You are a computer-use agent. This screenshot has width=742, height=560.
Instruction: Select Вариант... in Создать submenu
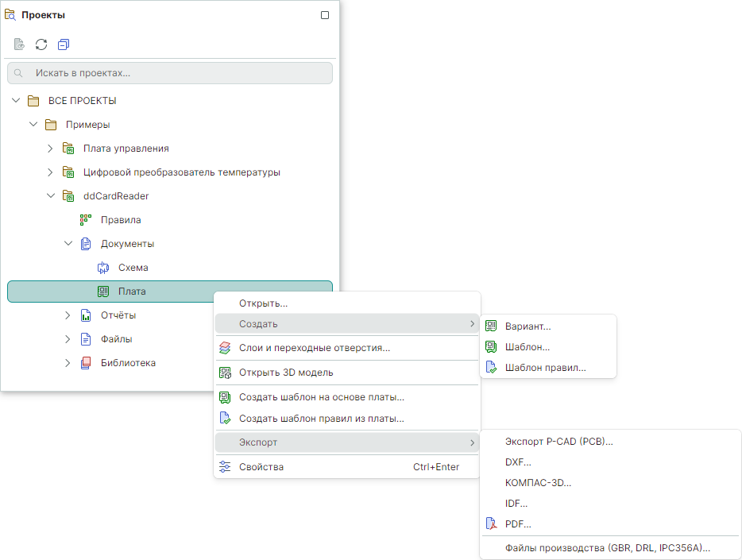[528, 326]
